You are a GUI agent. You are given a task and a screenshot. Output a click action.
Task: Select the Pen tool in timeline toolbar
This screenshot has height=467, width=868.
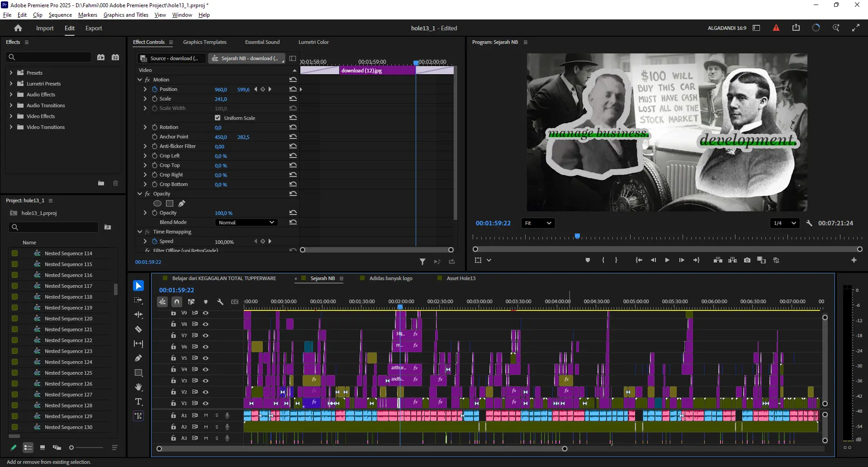(x=138, y=358)
